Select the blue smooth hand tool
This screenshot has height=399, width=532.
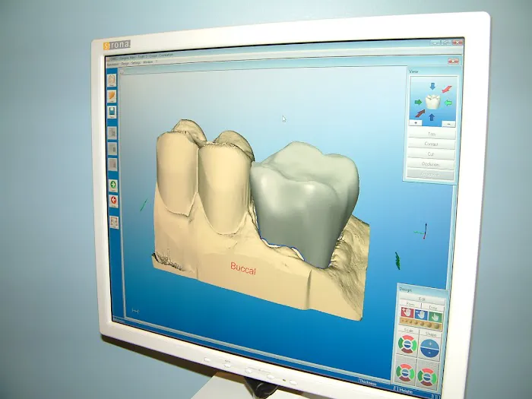[x=421, y=315]
